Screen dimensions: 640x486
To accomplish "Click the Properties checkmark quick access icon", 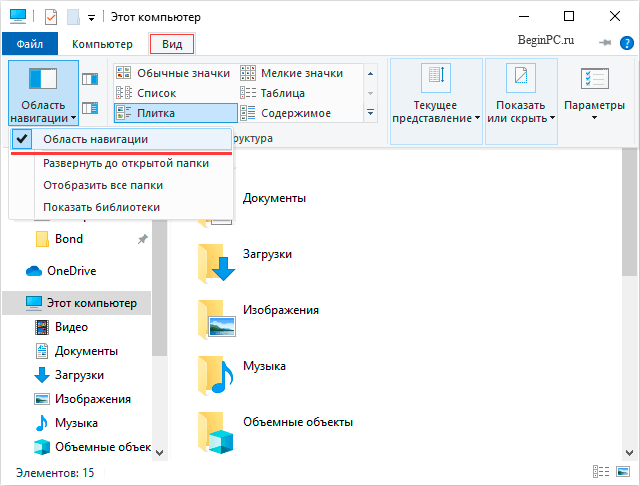I will click(51, 17).
